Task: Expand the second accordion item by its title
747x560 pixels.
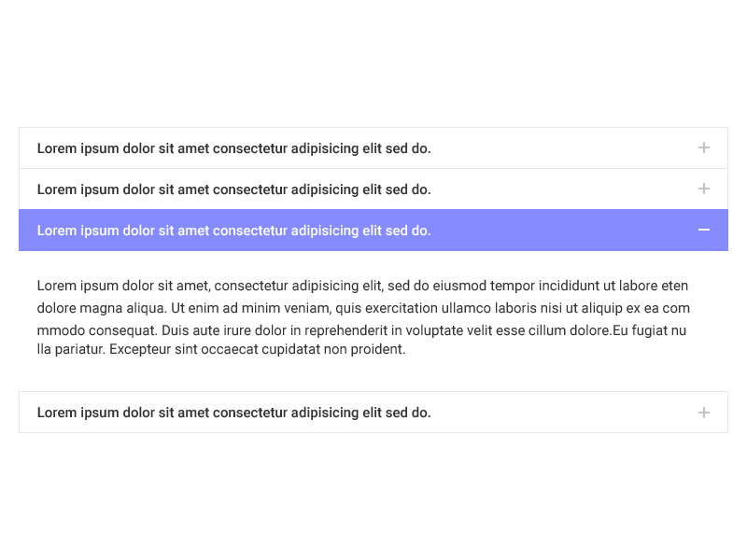Action: tap(233, 189)
